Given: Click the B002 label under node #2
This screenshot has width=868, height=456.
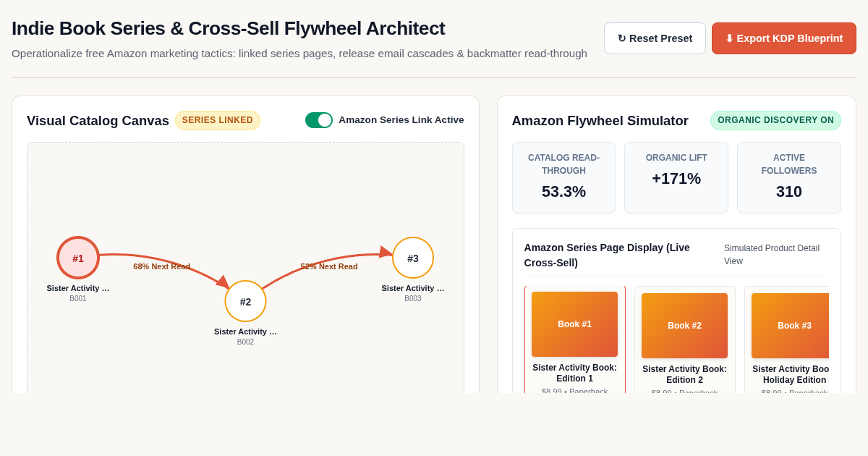Looking at the screenshot, I should click(x=245, y=342).
